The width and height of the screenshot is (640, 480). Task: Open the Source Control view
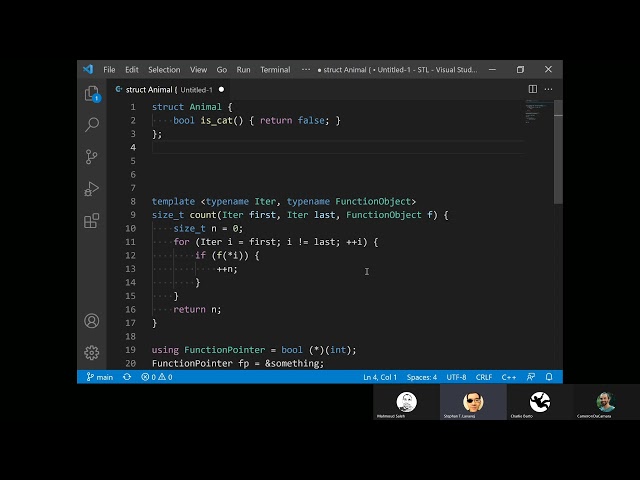point(92,156)
